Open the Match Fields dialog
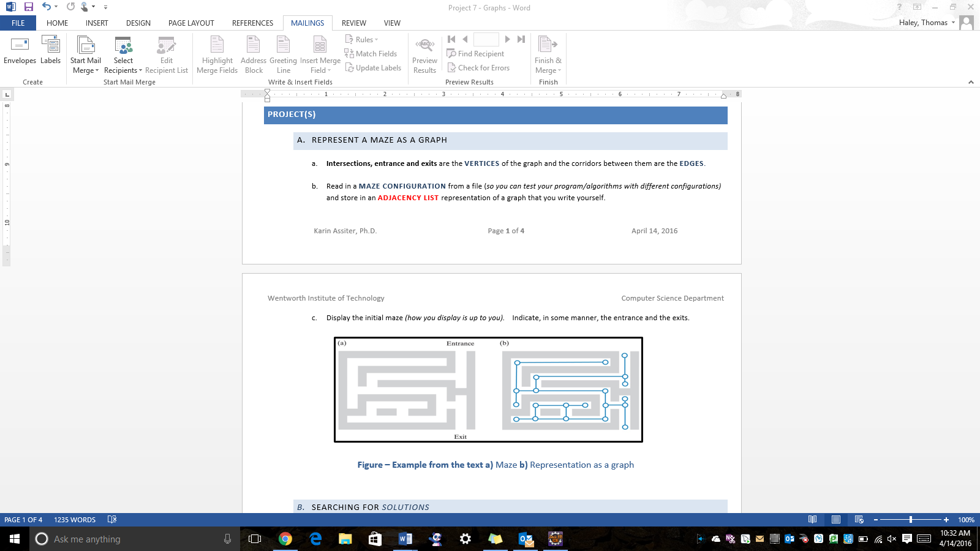 [x=372, y=53]
